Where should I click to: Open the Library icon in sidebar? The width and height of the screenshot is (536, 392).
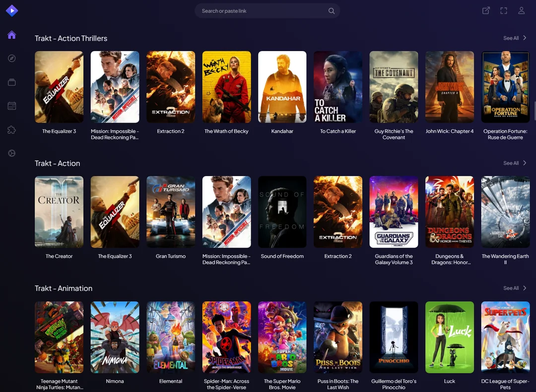click(12, 82)
